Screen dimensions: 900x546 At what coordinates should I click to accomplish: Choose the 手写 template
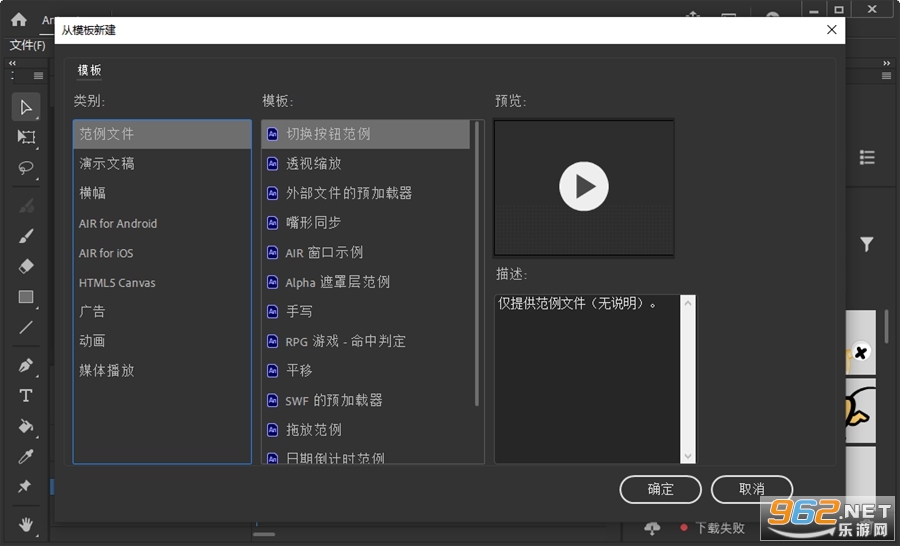[366, 312]
